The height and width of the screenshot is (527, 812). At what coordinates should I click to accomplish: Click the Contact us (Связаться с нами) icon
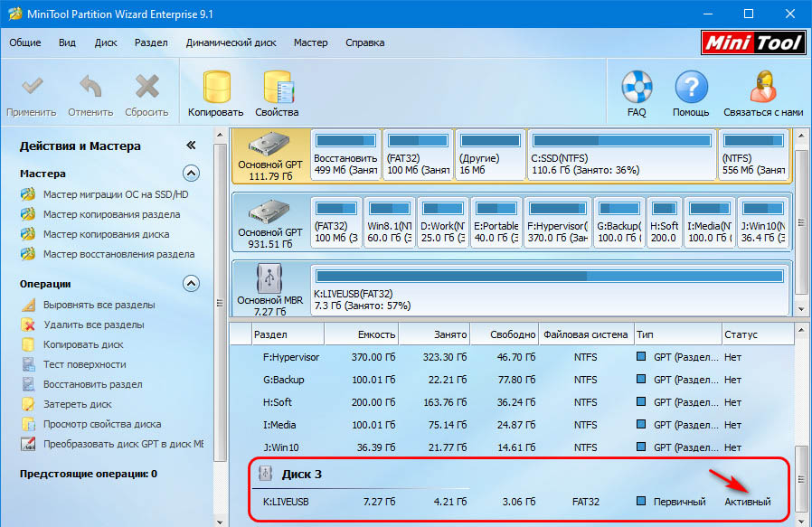763,89
